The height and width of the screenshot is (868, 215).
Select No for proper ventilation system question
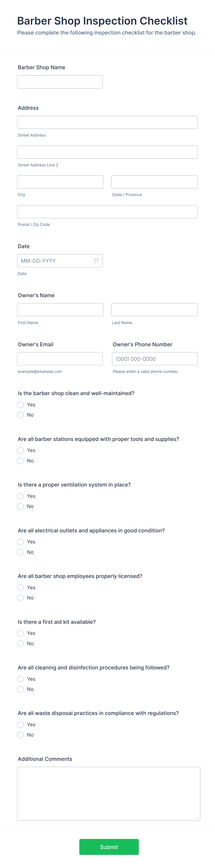point(20,506)
